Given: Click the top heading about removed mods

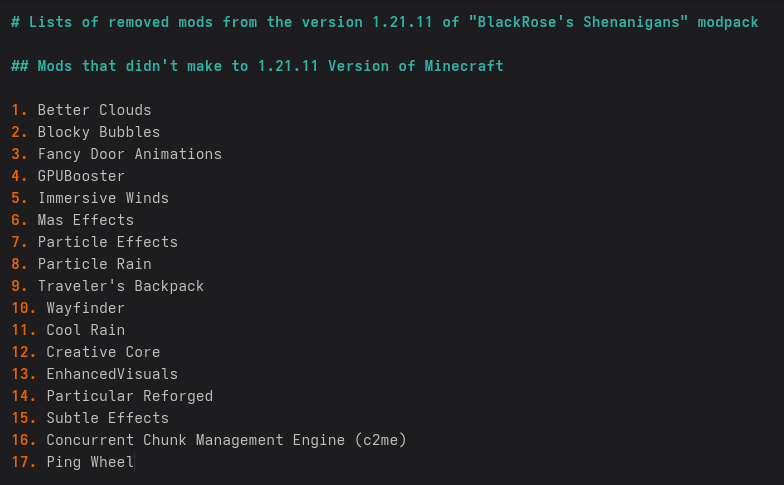Looking at the screenshot, I should 384,22.
